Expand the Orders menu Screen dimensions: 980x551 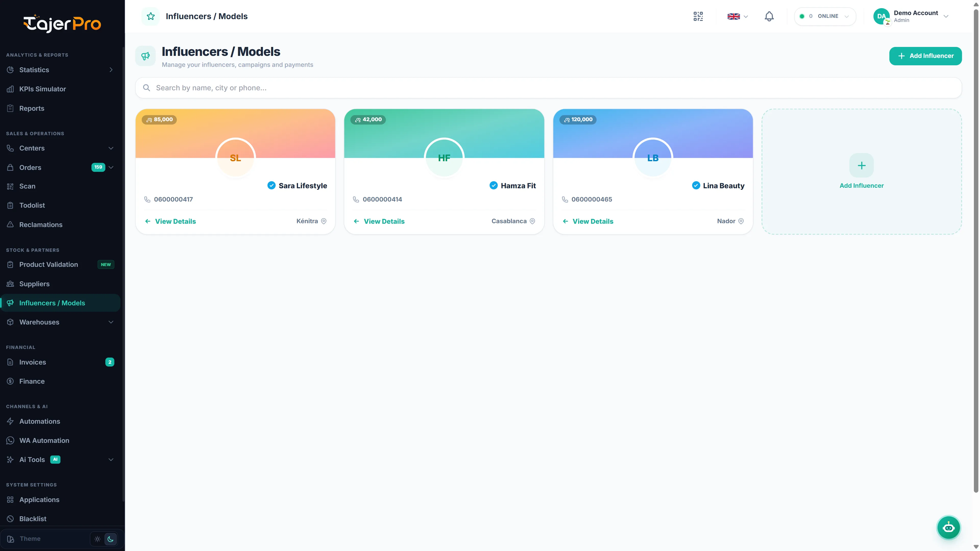coord(111,167)
